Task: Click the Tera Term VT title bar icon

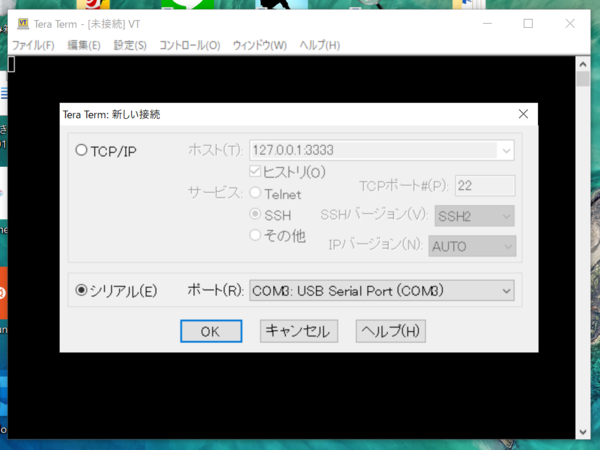Action: [23, 24]
